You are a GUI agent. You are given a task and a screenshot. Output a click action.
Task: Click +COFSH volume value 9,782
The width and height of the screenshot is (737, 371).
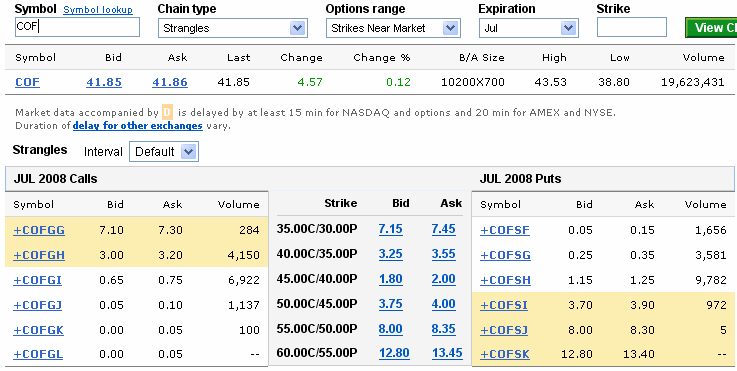click(x=710, y=280)
